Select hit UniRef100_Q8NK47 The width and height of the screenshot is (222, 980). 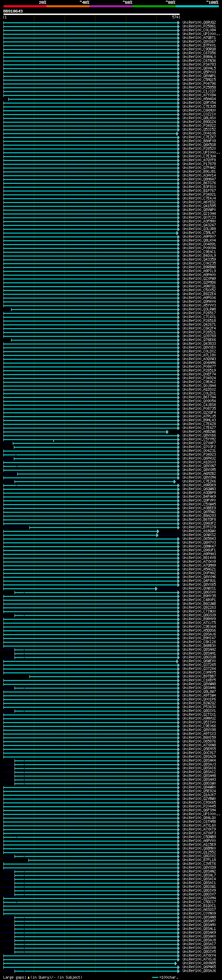click(x=199, y=546)
